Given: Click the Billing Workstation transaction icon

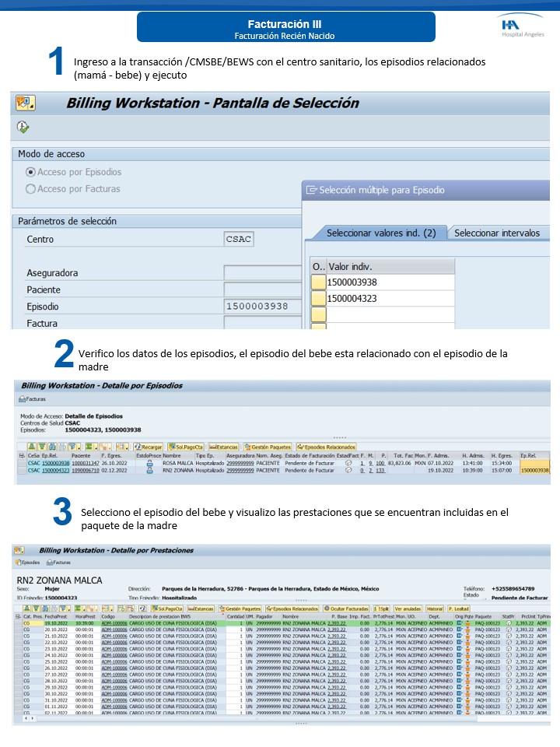Looking at the screenshot, I should (26, 103).
